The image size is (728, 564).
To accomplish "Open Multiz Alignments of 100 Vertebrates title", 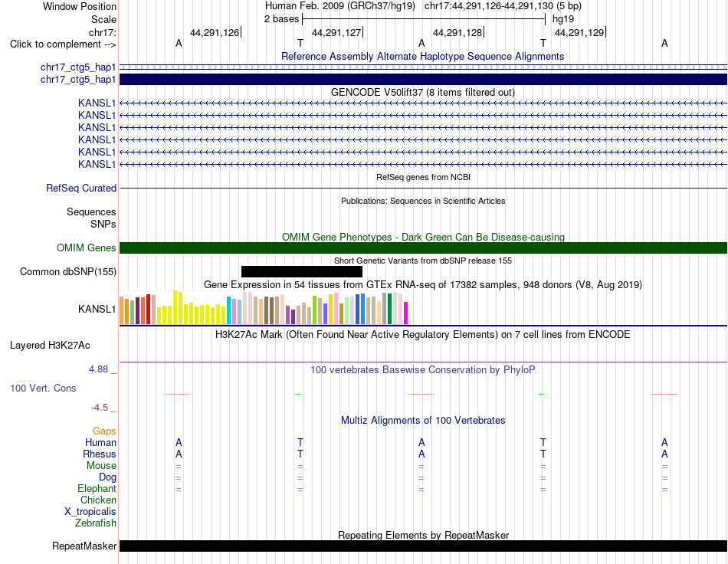I will click(423, 421).
